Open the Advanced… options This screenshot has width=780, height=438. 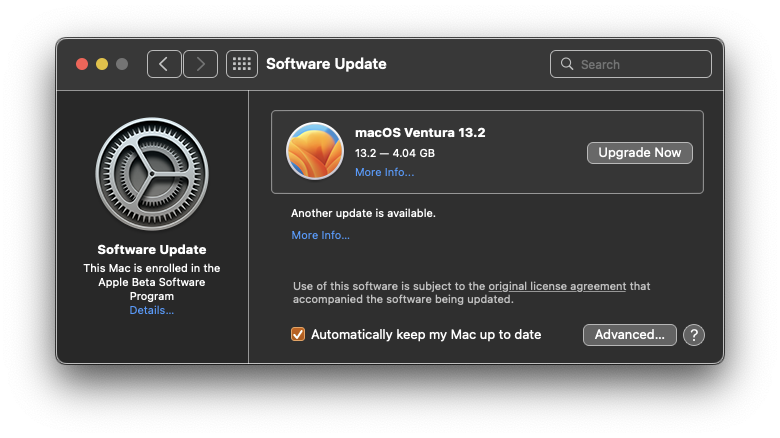(629, 335)
